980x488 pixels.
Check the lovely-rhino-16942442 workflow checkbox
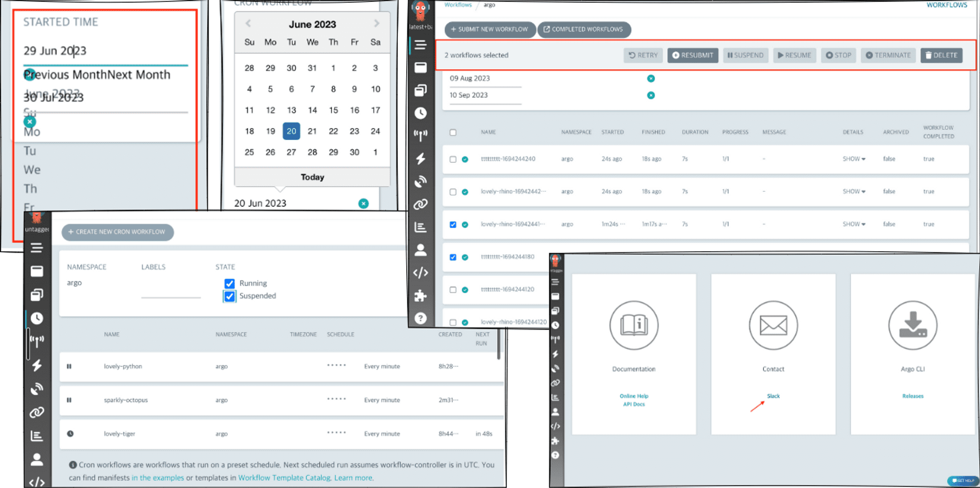click(x=453, y=192)
